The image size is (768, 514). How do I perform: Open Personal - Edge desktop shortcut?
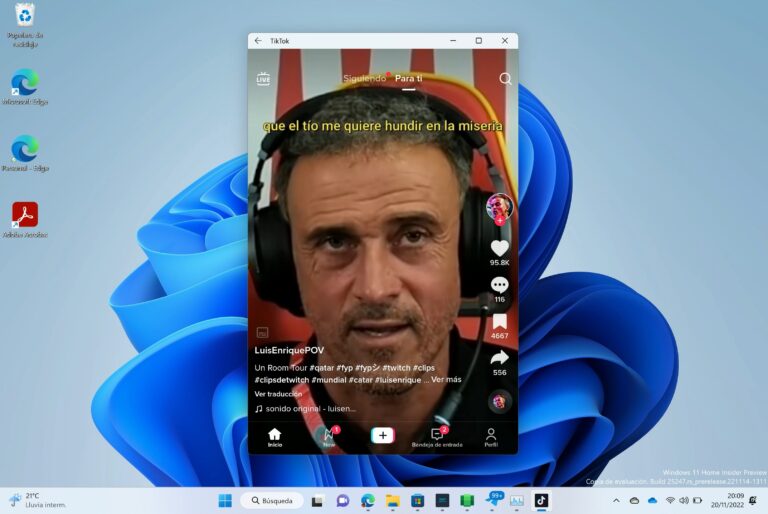(x=25, y=153)
